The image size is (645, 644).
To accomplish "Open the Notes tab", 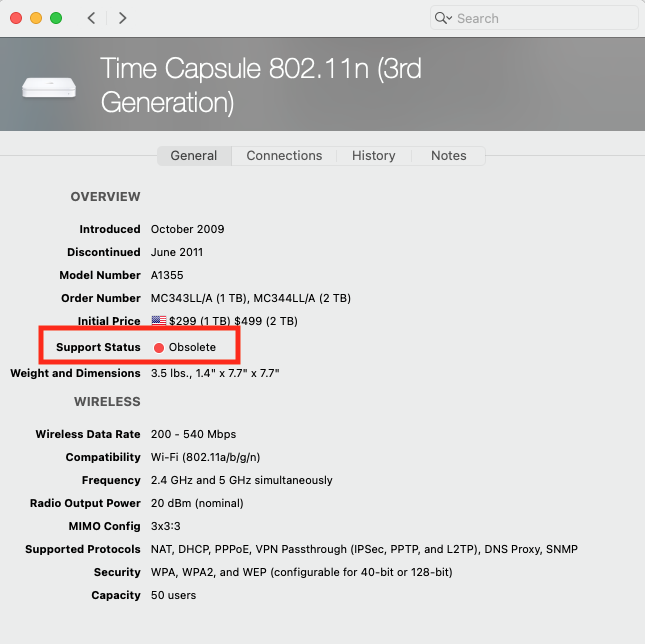I will pyautogui.click(x=448, y=156).
